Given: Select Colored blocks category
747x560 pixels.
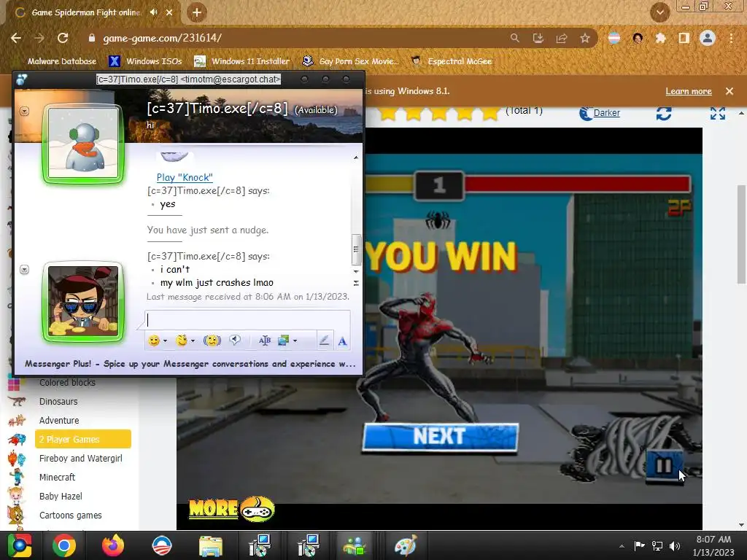Looking at the screenshot, I should click(x=67, y=382).
